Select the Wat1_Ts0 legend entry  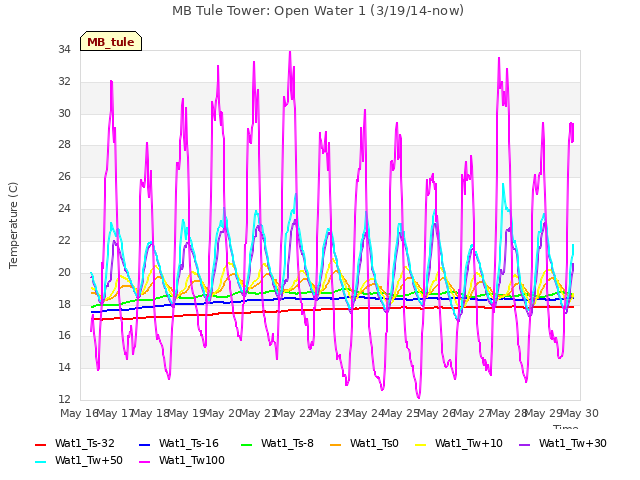tap(364, 443)
